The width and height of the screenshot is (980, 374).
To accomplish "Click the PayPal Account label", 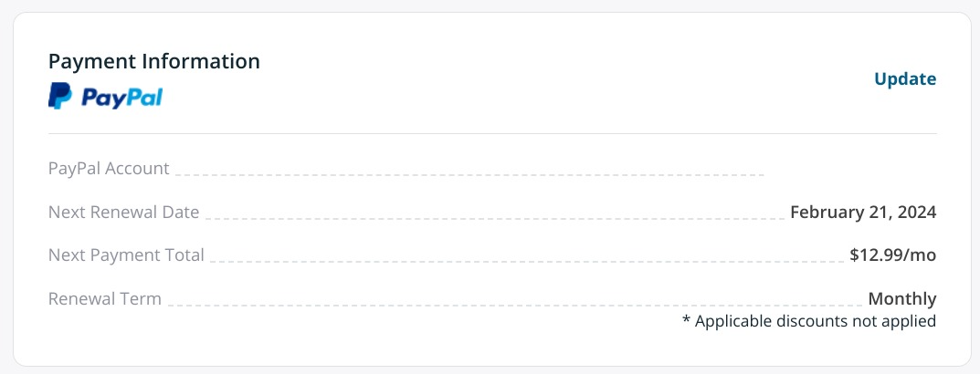I will click(109, 169).
